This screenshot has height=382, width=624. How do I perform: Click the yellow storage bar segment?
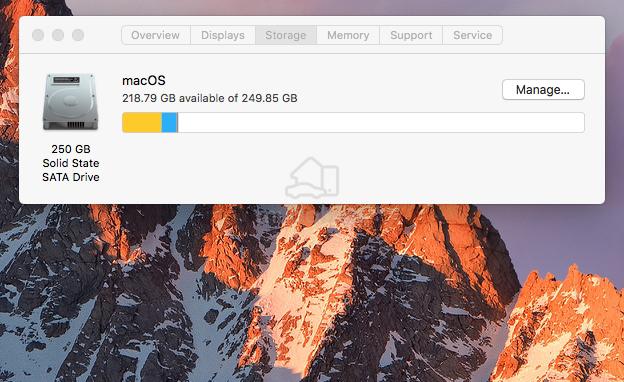[x=142, y=123]
